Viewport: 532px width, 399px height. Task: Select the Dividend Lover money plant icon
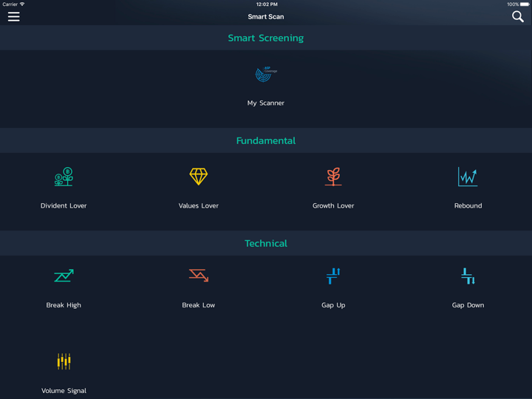click(64, 177)
